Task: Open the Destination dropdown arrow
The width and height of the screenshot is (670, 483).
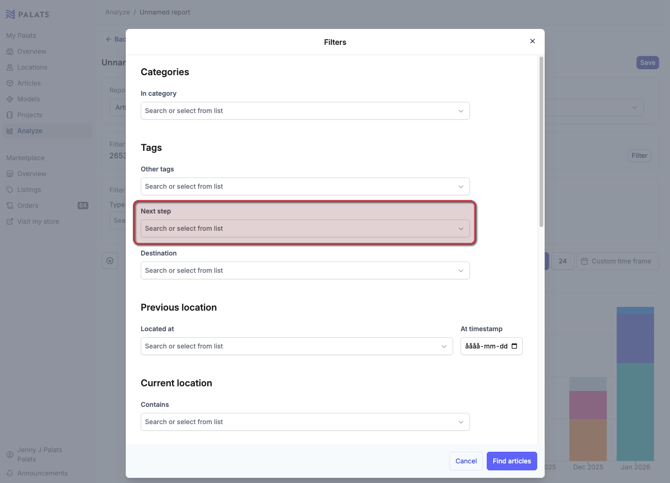Action: click(461, 270)
